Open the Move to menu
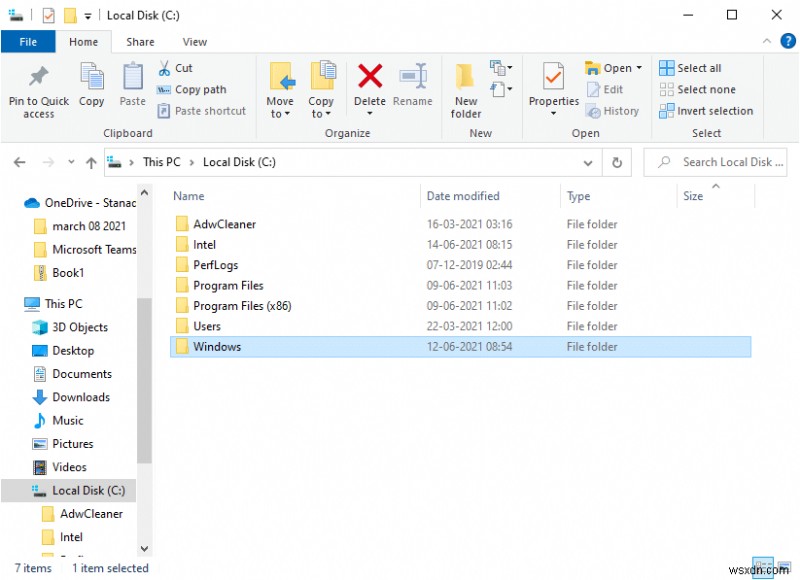The width and height of the screenshot is (800, 580). pyautogui.click(x=280, y=90)
